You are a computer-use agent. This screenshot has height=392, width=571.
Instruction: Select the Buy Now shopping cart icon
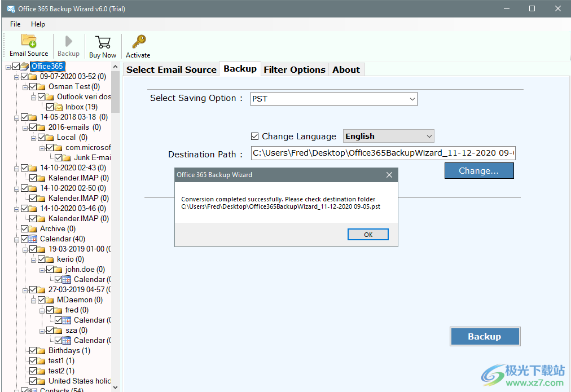pyautogui.click(x=102, y=42)
